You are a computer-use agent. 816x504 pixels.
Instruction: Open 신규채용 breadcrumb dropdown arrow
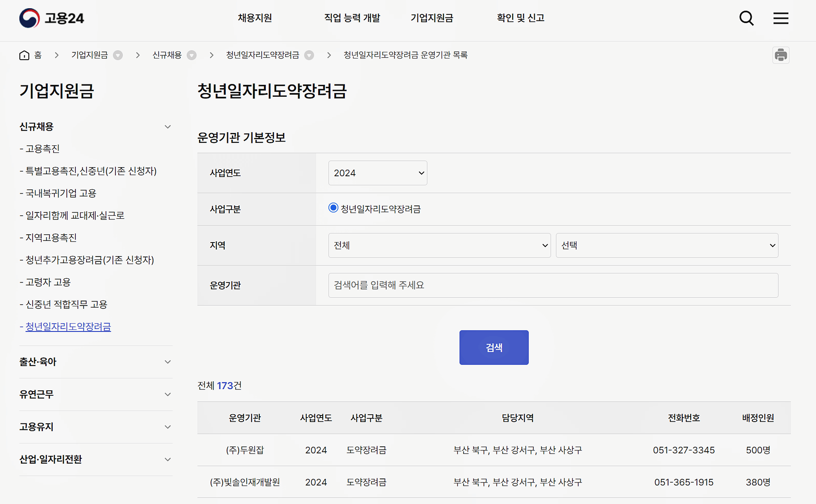(192, 55)
